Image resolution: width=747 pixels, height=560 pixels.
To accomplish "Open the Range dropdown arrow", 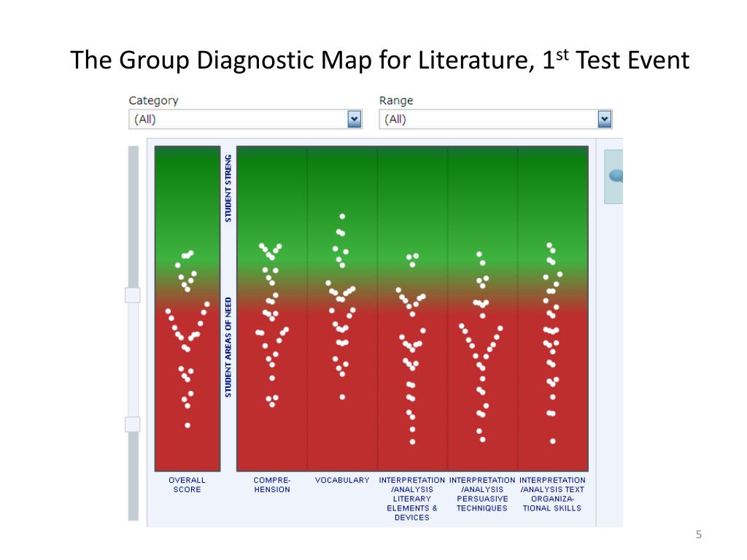I will (x=604, y=119).
